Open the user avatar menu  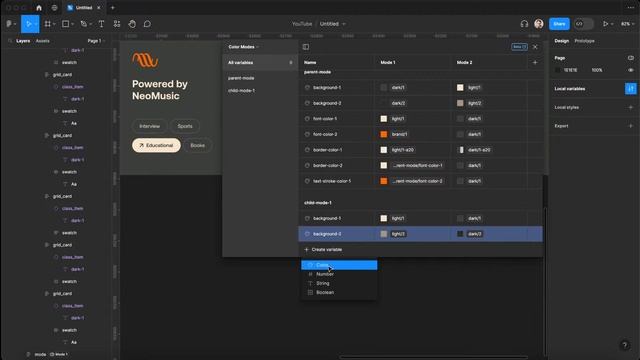pos(539,24)
